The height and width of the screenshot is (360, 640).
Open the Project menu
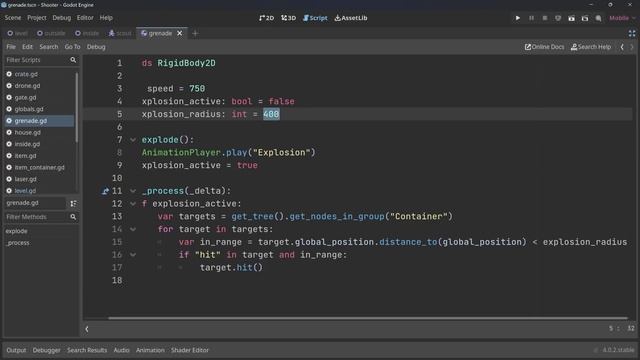point(37,18)
